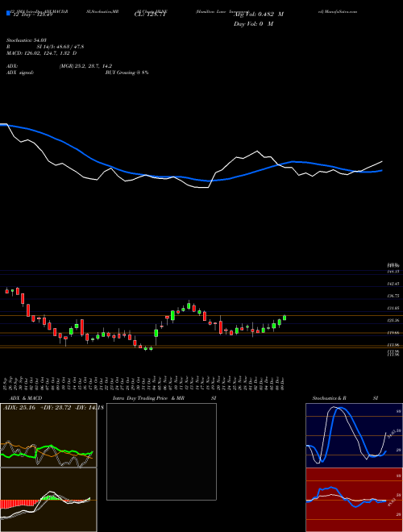The height and width of the screenshot is (532, 403).
Task: Click the 'Intra Day Trading Price & MR' title
Action: pyautogui.click(x=148, y=398)
